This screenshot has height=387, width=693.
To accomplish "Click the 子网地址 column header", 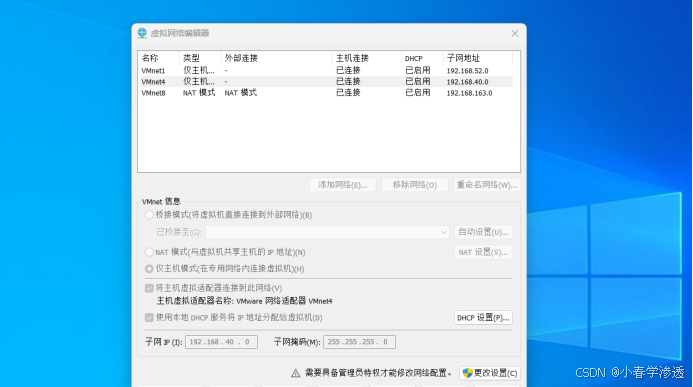I will [x=478, y=58].
